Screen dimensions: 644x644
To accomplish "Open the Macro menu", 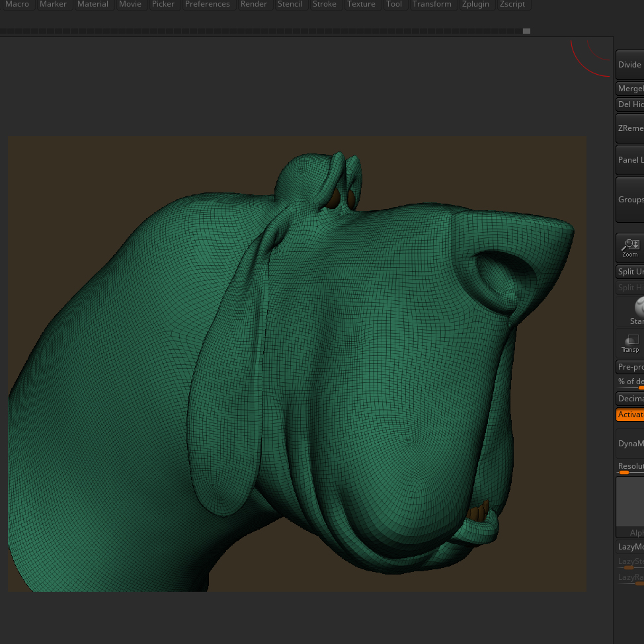I will (17, 4).
